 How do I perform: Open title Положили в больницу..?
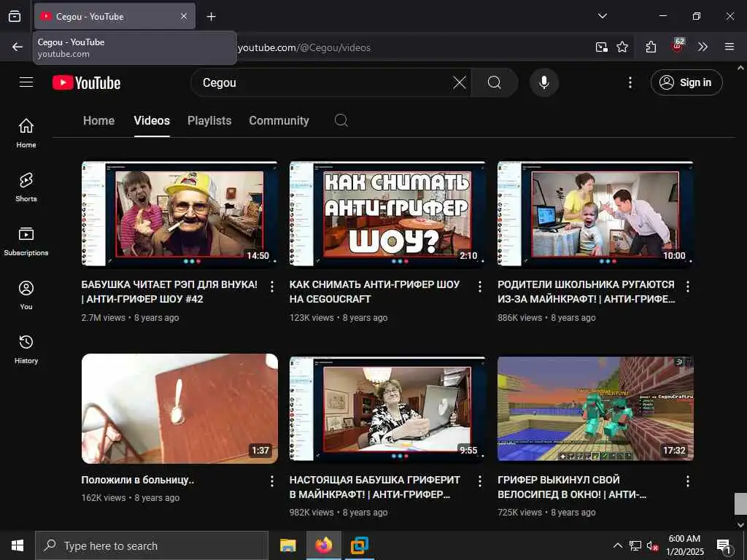pos(138,480)
